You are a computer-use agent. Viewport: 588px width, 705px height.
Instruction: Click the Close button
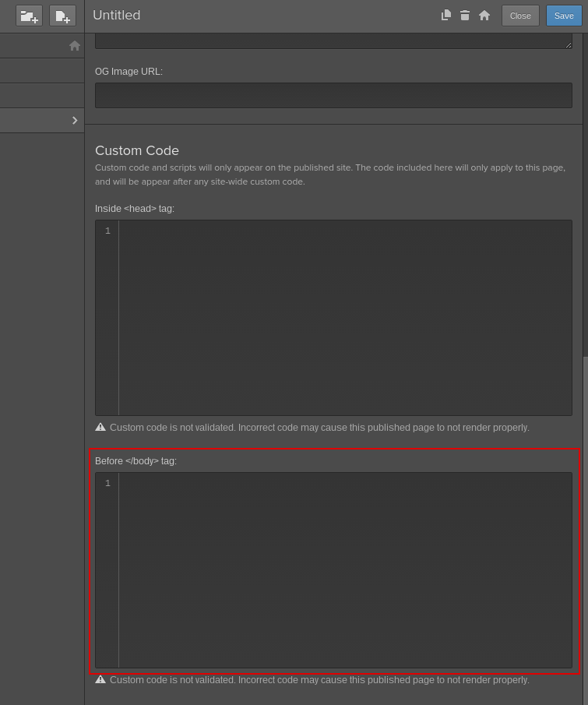pos(520,16)
